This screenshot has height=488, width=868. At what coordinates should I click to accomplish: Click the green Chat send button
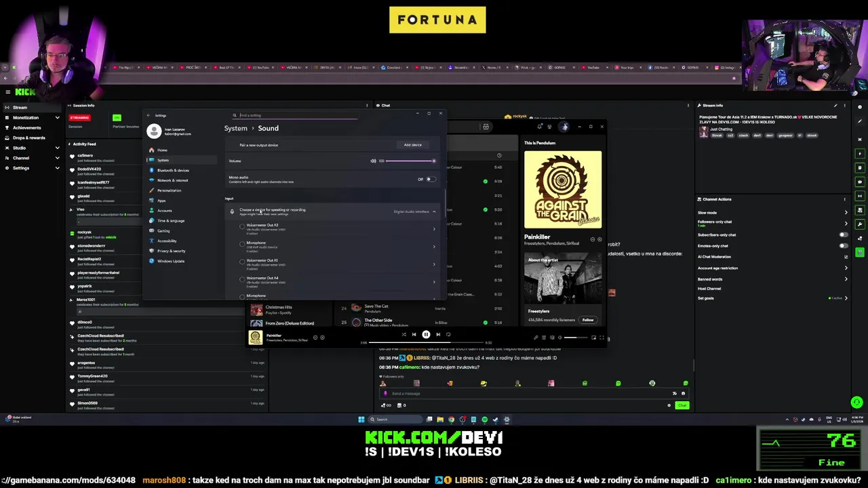coord(682,405)
